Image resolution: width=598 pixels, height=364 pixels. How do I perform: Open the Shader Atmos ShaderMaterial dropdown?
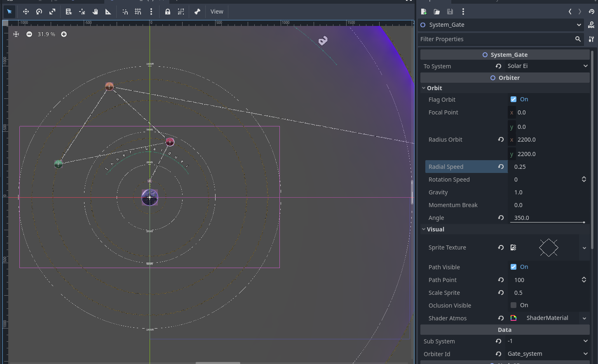pyautogui.click(x=584, y=318)
